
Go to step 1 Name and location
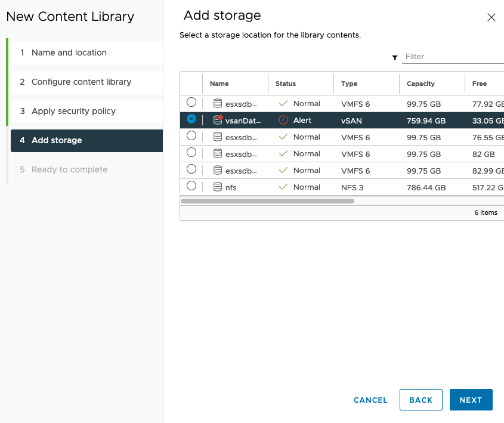(69, 53)
